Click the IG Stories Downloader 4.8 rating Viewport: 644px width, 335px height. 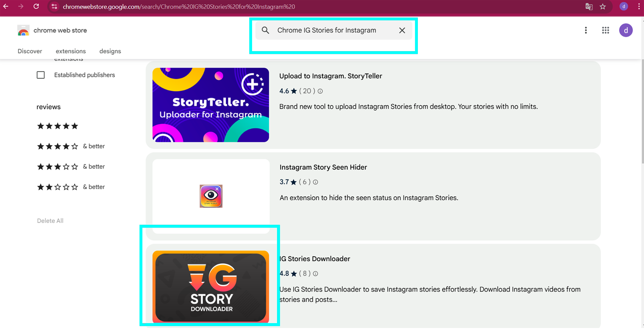[284, 274]
